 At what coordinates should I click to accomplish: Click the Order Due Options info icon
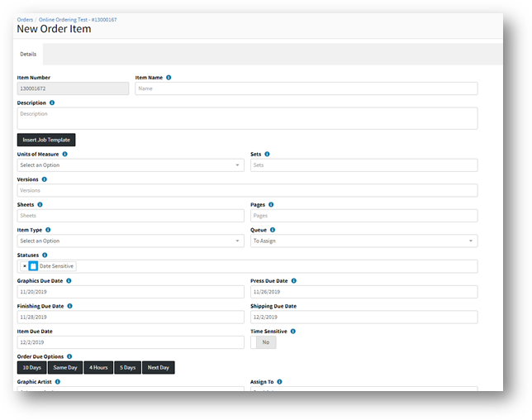point(69,356)
